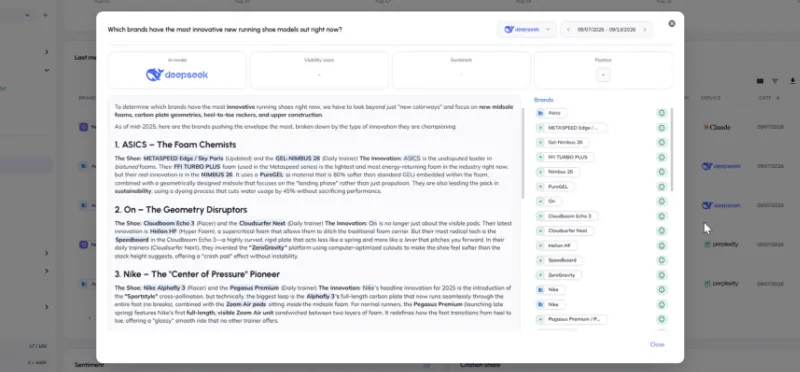The image size is (800, 372).
Task: Click the plus icon on METASPEED Edge chip
Action: [540, 128]
